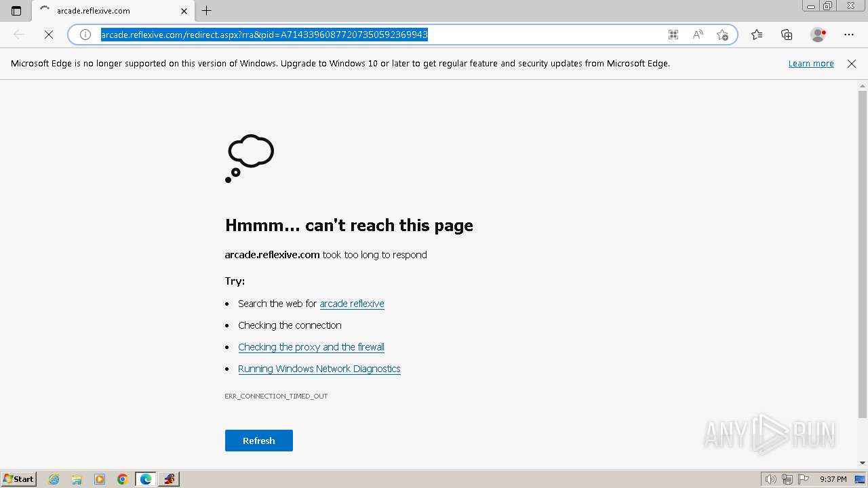The height and width of the screenshot is (488, 868).
Task: Open the tab actions menu icon
Action: click(x=16, y=11)
